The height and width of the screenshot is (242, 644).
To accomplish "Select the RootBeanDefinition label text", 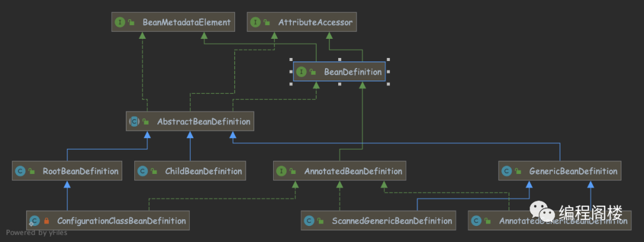I will (x=80, y=171).
